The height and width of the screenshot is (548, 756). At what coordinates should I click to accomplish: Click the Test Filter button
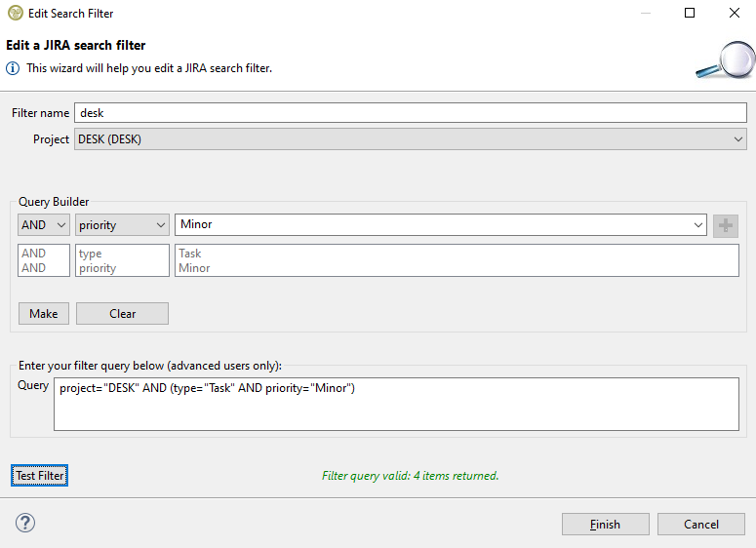tap(40, 476)
